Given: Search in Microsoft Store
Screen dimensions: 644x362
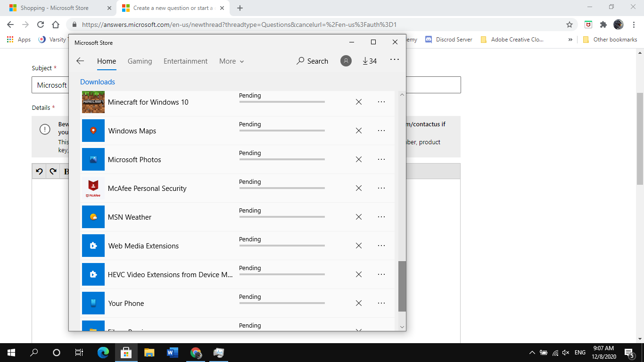Looking at the screenshot, I should coord(312,61).
